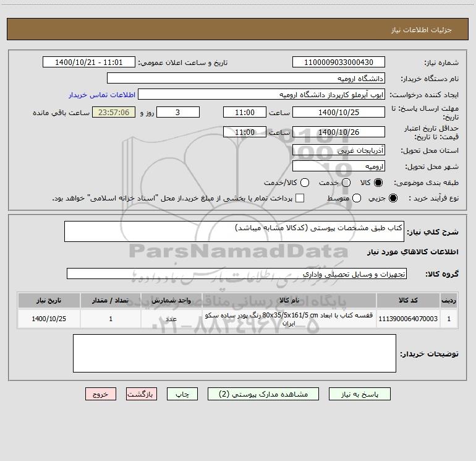The height and width of the screenshot is (461, 476).
Task: Click the خروج exit button
Action: click(x=101, y=394)
